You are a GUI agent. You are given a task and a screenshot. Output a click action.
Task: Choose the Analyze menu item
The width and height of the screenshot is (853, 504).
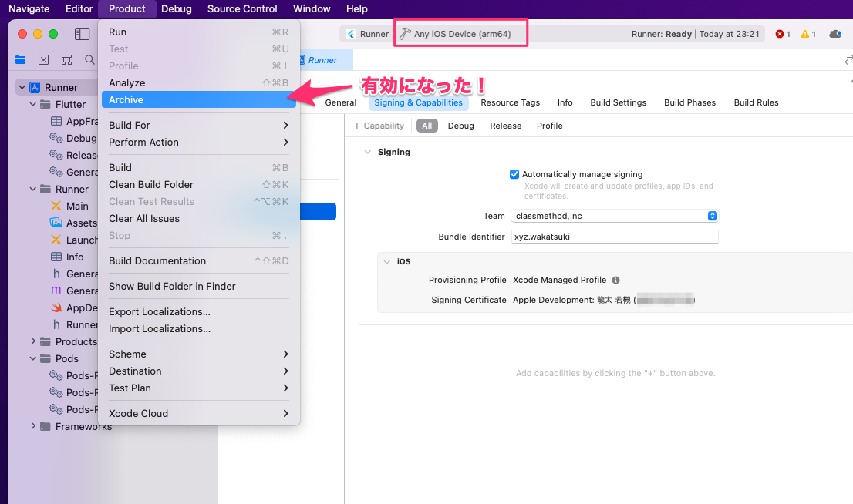click(198, 82)
